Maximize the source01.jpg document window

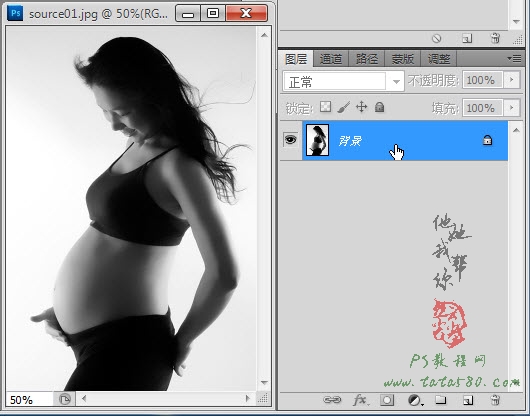point(213,14)
